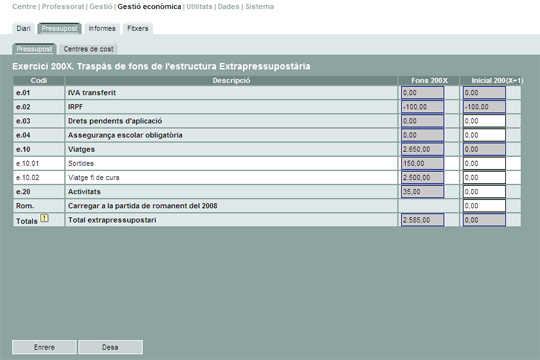This screenshot has width=540, height=360.
Task: Select the code cell e.10.02
Action: click(x=39, y=177)
